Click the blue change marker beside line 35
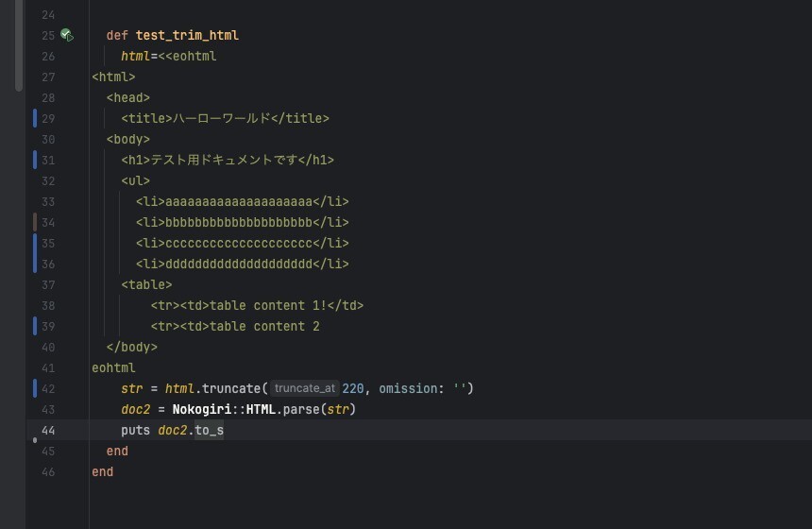This screenshot has height=529, width=812. tap(35, 243)
